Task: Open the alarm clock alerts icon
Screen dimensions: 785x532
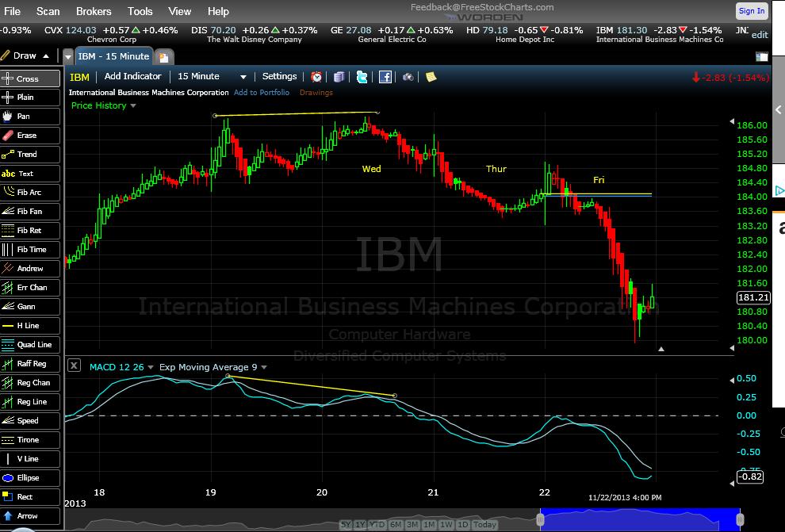Action: tap(316, 77)
